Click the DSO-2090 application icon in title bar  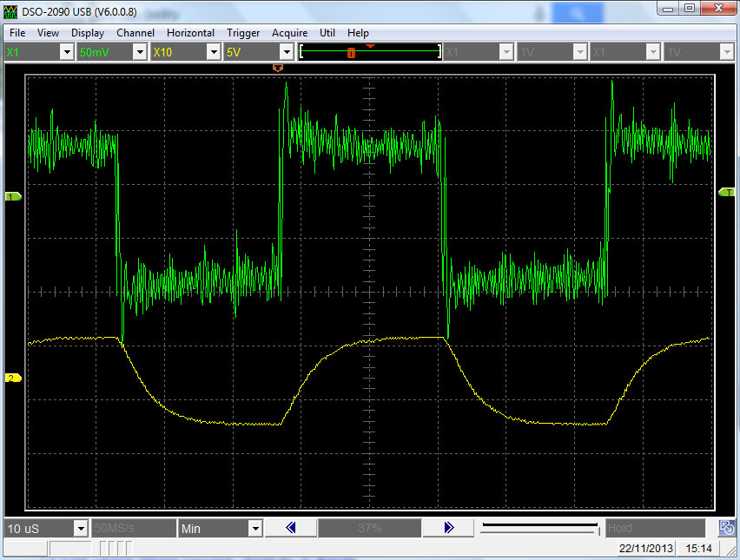click(12, 10)
